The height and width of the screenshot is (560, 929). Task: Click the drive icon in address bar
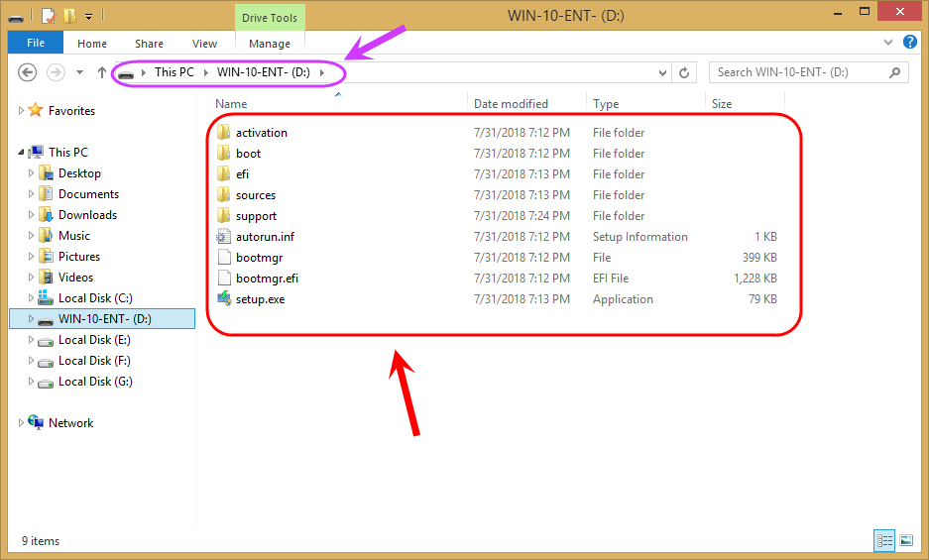[126, 73]
